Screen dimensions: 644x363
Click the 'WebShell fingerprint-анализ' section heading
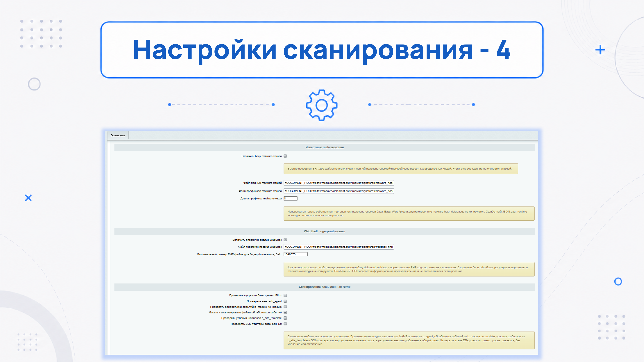324,231
